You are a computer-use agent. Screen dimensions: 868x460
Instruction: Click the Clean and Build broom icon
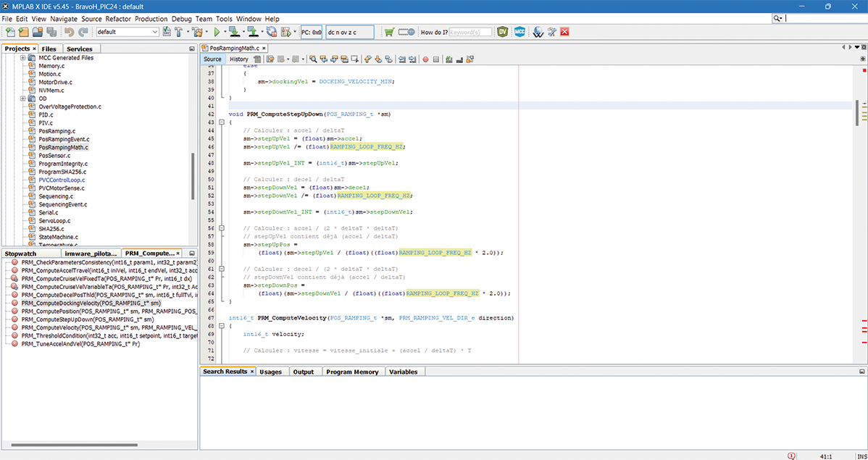click(196, 32)
